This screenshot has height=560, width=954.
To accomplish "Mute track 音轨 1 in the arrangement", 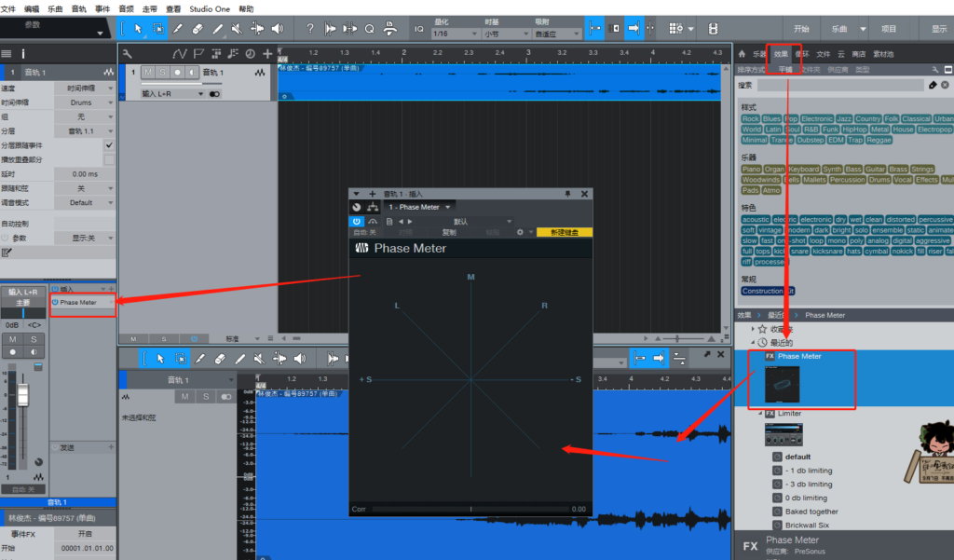I will tap(148, 72).
